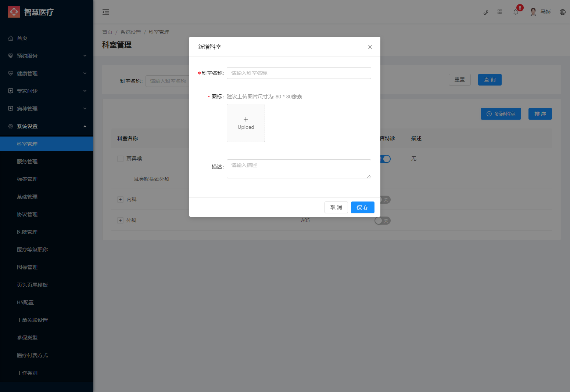Expand the 病种管理 menu chevron

[x=85, y=109]
